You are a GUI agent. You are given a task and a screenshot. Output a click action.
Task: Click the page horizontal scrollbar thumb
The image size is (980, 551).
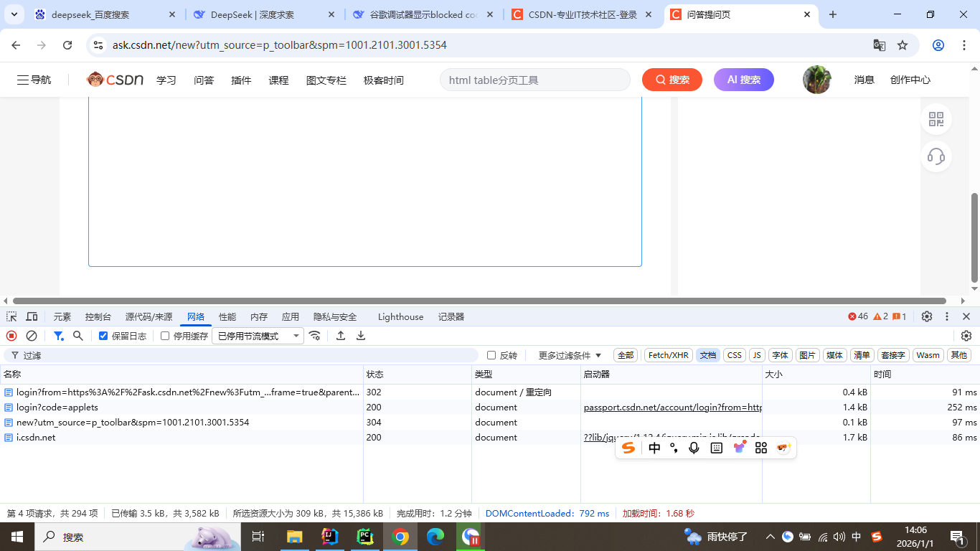(x=479, y=301)
